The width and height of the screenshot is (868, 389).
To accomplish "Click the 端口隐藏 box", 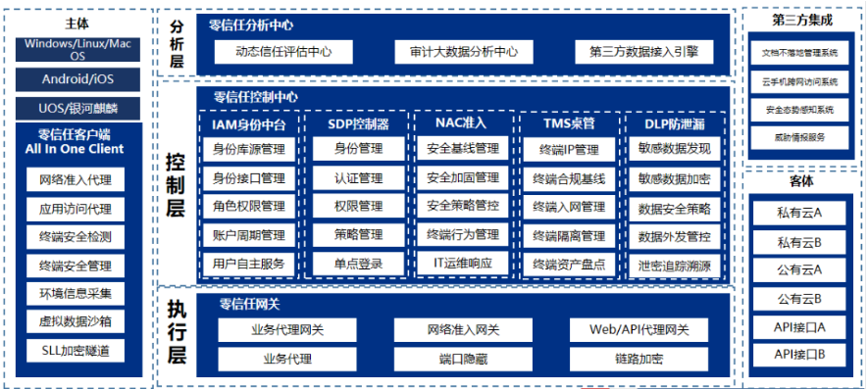I will coord(463,359).
